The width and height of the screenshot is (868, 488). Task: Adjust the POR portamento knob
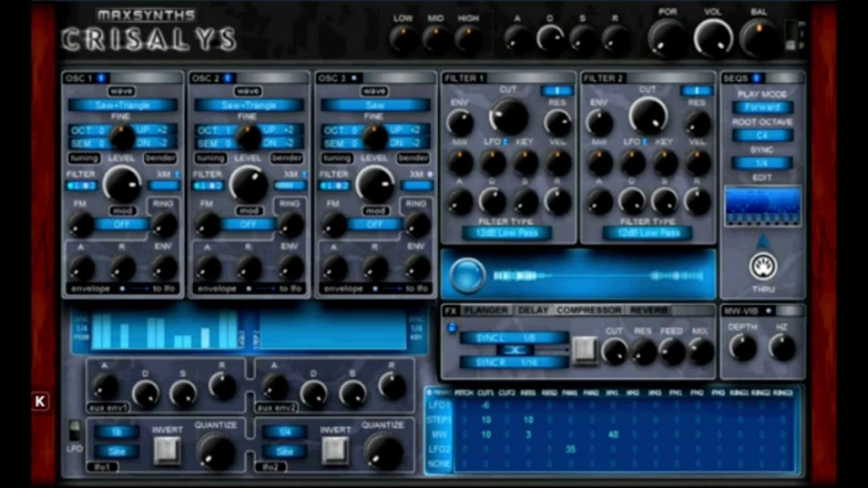click(667, 37)
